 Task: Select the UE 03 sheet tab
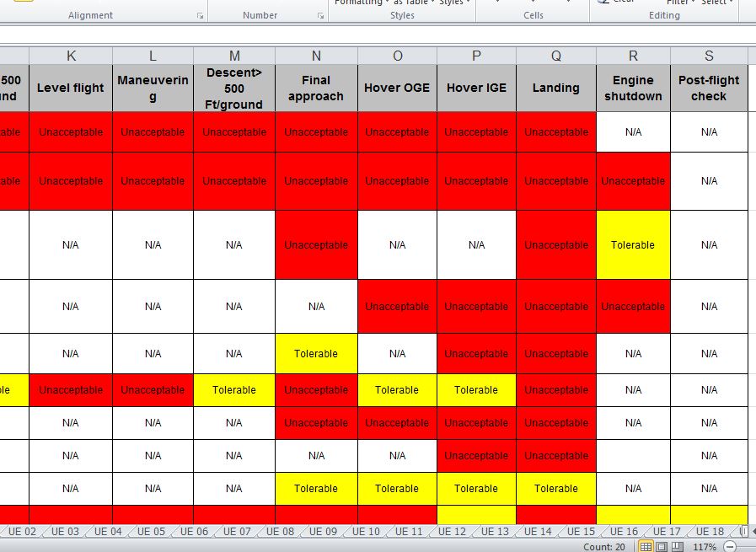tap(65, 532)
